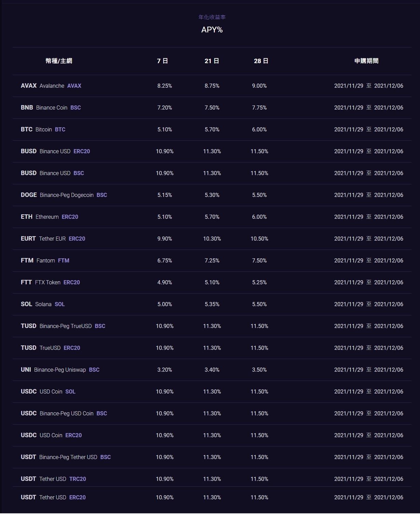Viewport: 420px width, 514px height.
Task: Select the AVAX Avalanche row
Action: coord(51,86)
